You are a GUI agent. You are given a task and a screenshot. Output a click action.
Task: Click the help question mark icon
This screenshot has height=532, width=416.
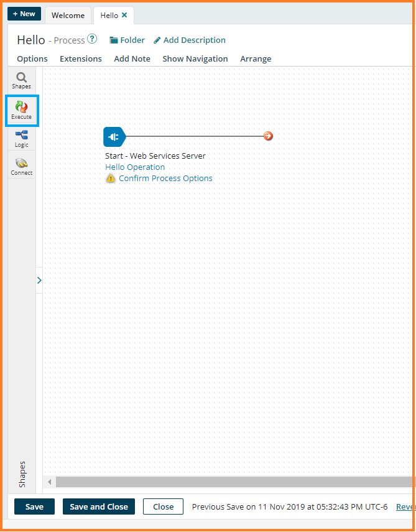pos(92,39)
